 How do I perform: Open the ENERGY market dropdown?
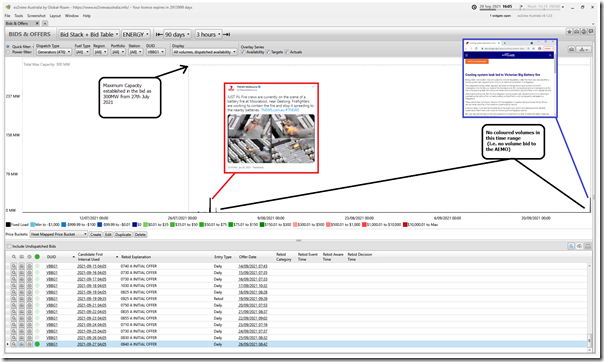pos(136,34)
